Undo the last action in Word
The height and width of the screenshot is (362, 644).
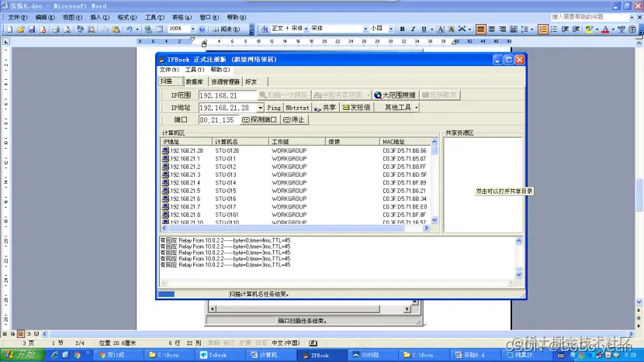click(x=130, y=29)
